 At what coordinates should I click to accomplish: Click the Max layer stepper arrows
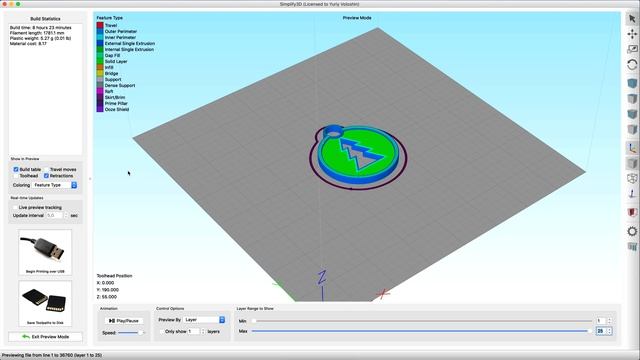click(x=609, y=331)
